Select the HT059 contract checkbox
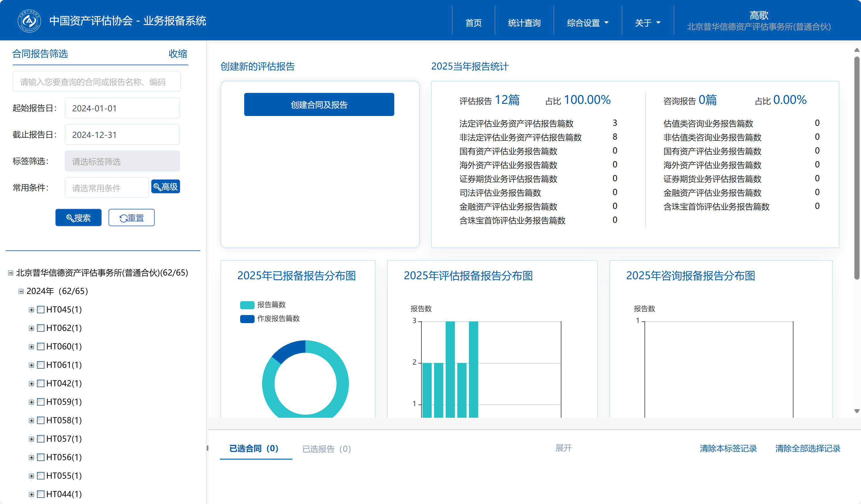The height and width of the screenshot is (504, 861). tap(41, 402)
